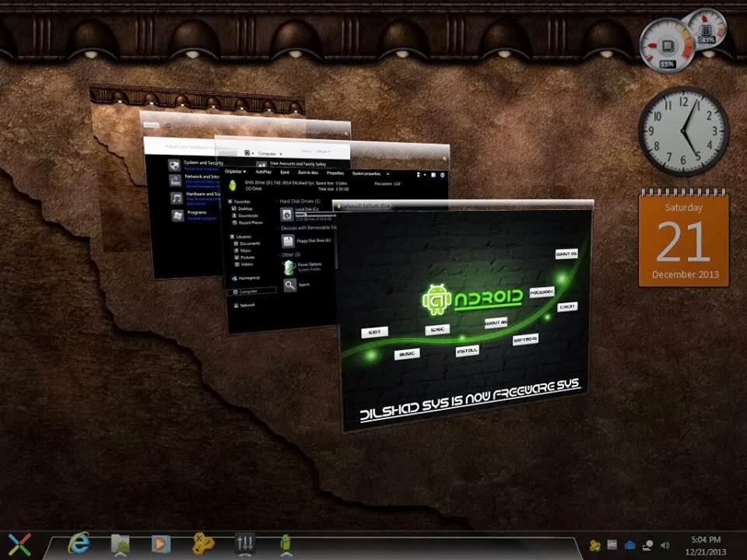Open the folder explorer taskbar icon
The image size is (747, 560).
[x=120, y=544]
